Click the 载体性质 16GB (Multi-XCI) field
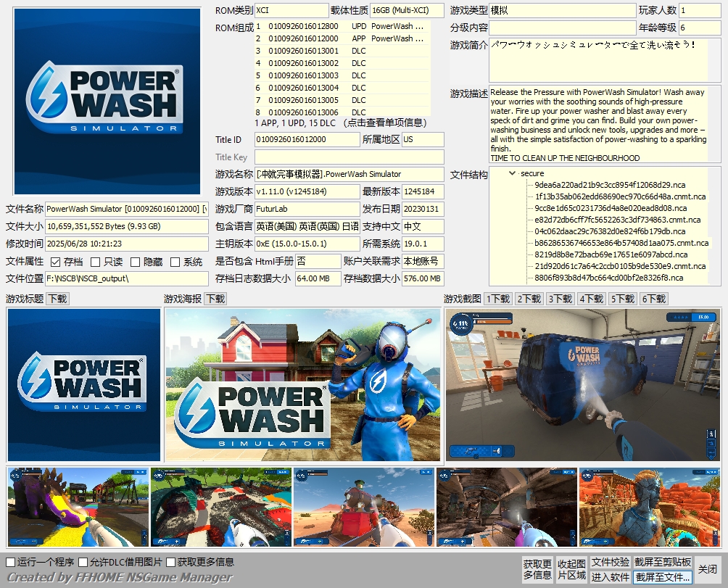728x588 pixels. [x=408, y=10]
